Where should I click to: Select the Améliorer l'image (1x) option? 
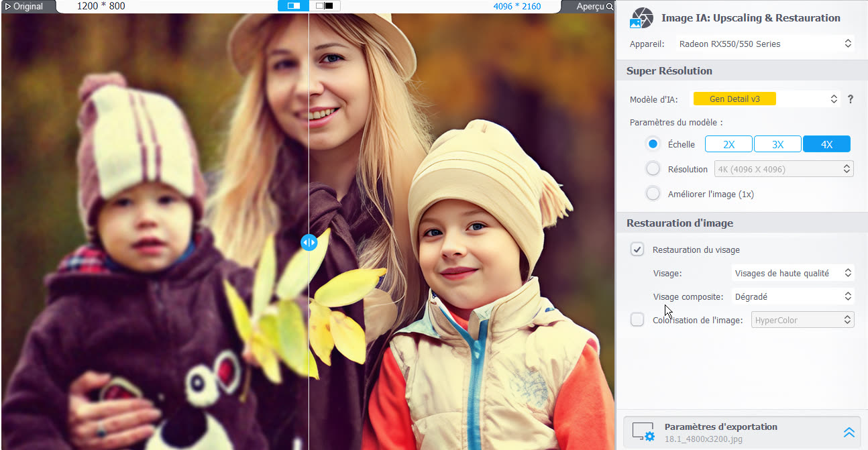[x=653, y=194]
